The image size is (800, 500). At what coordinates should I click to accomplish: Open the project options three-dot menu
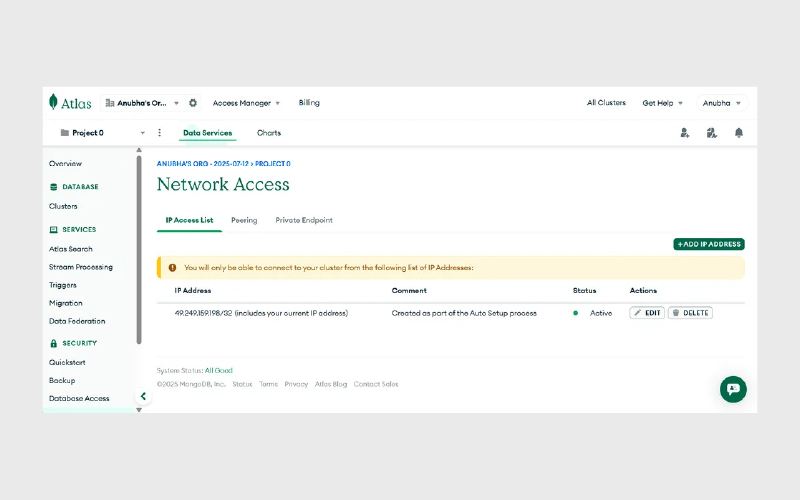160,133
